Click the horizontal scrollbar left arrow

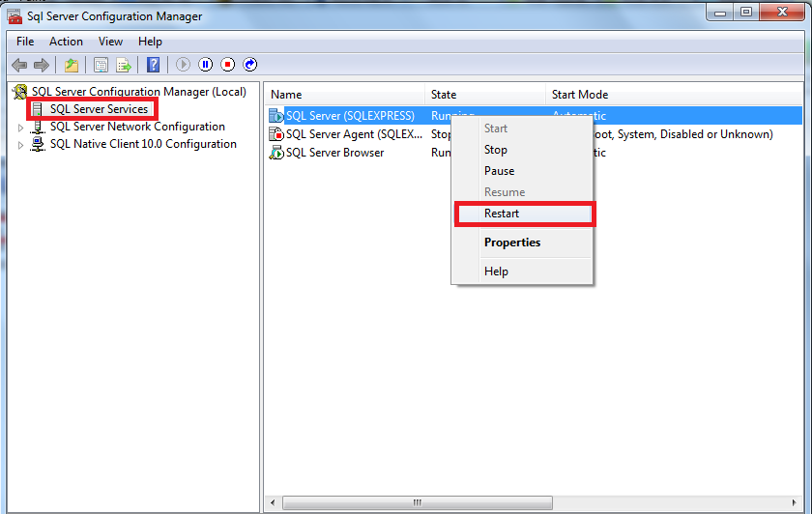click(x=273, y=502)
